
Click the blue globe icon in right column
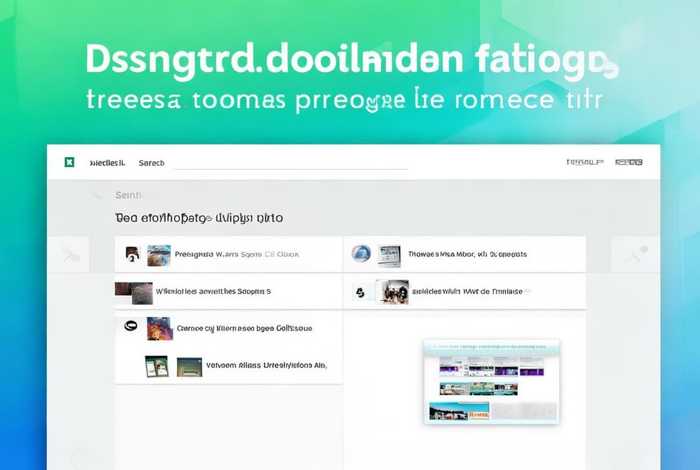pyautogui.click(x=361, y=254)
